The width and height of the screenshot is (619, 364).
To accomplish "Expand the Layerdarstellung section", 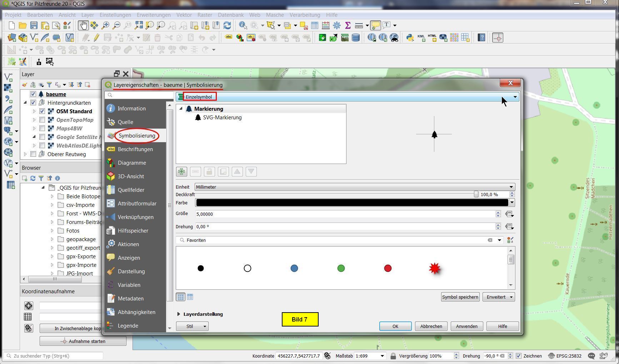I will pyautogui.click(x=179, y=314).
